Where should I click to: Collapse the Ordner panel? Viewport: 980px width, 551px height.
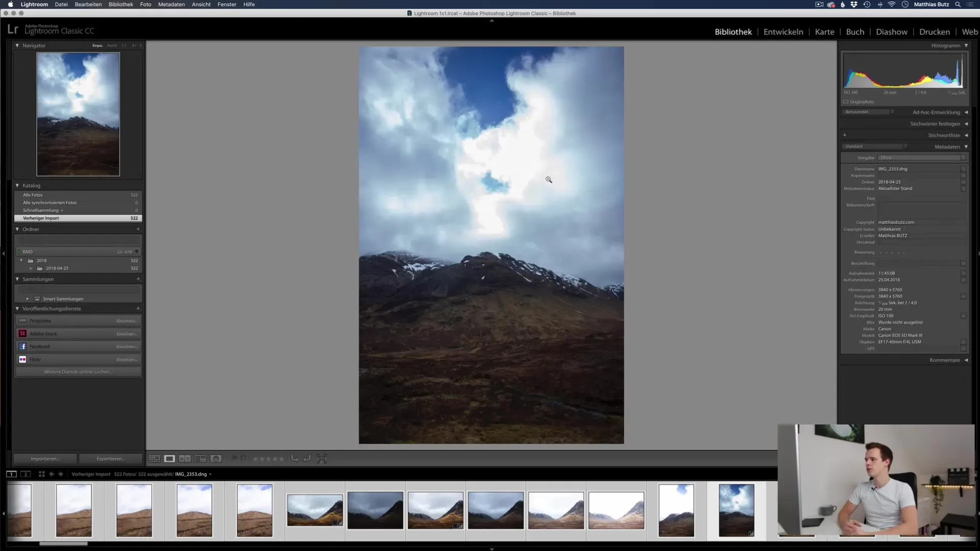coord(17,229)
